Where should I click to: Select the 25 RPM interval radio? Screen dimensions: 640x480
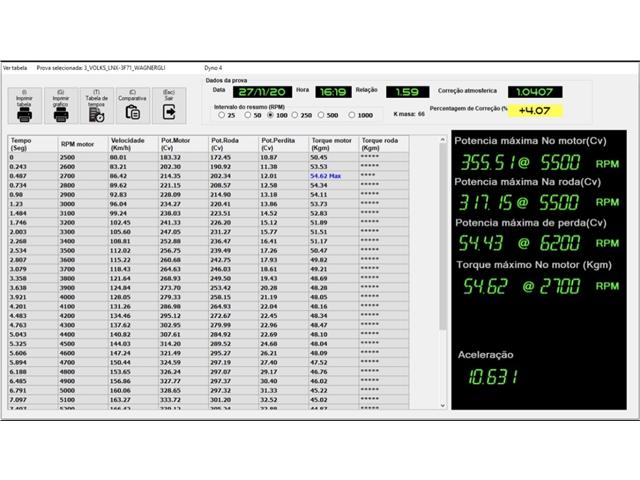222,115
